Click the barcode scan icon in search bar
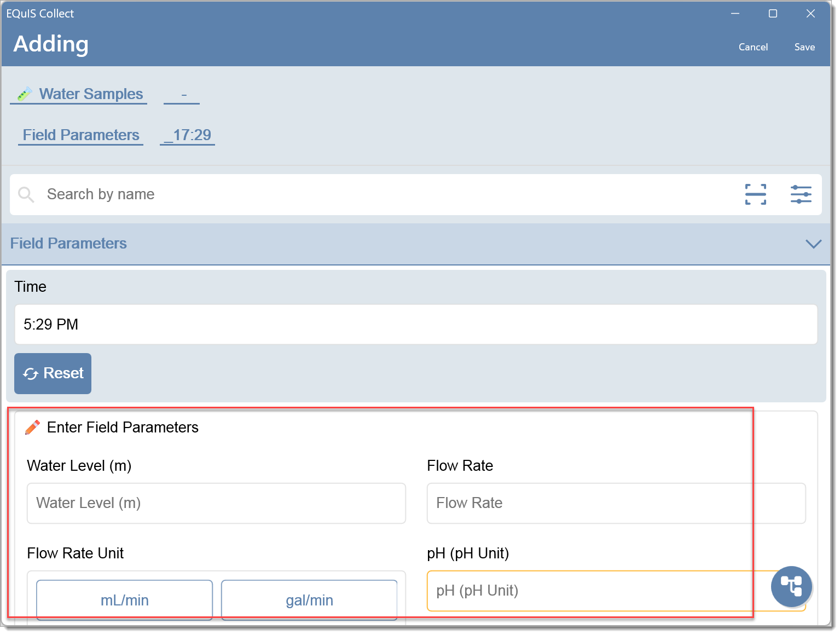The image size is (840, 635). (x=756, y=194)
